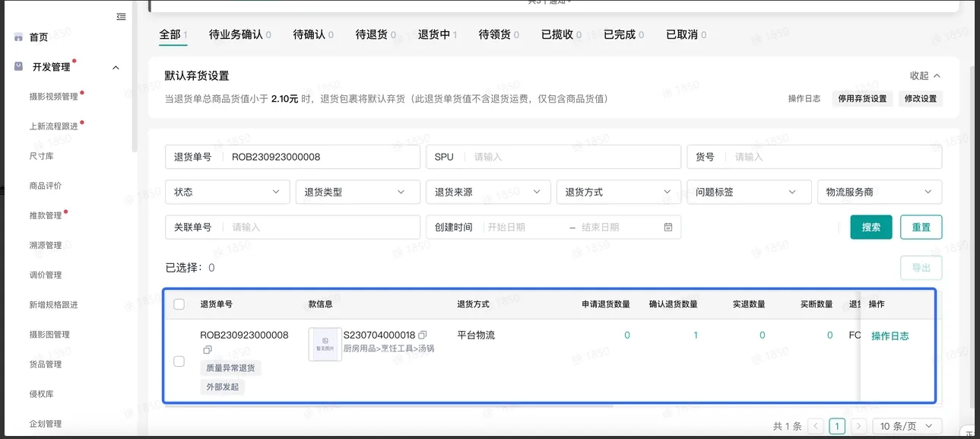
Task: Open 侵权库 in sidebar
Action: [x=41, y=393]
